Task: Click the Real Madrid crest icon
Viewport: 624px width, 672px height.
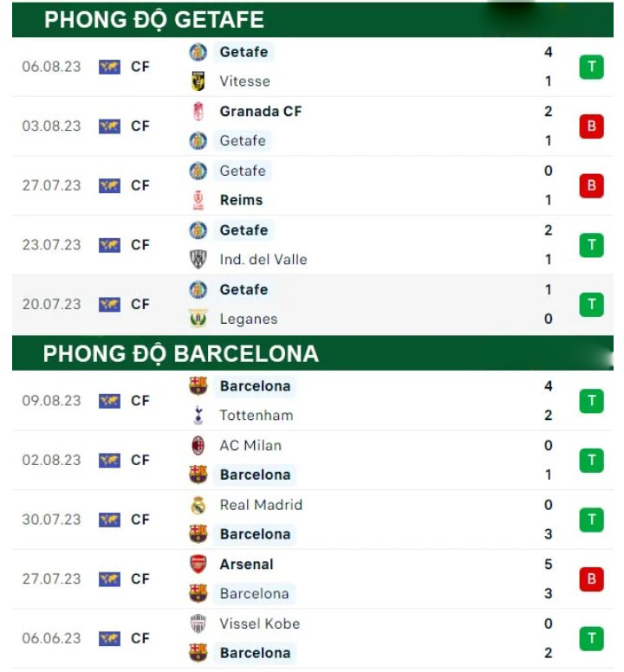Action: pyautogui.click(x=198, y=505)
